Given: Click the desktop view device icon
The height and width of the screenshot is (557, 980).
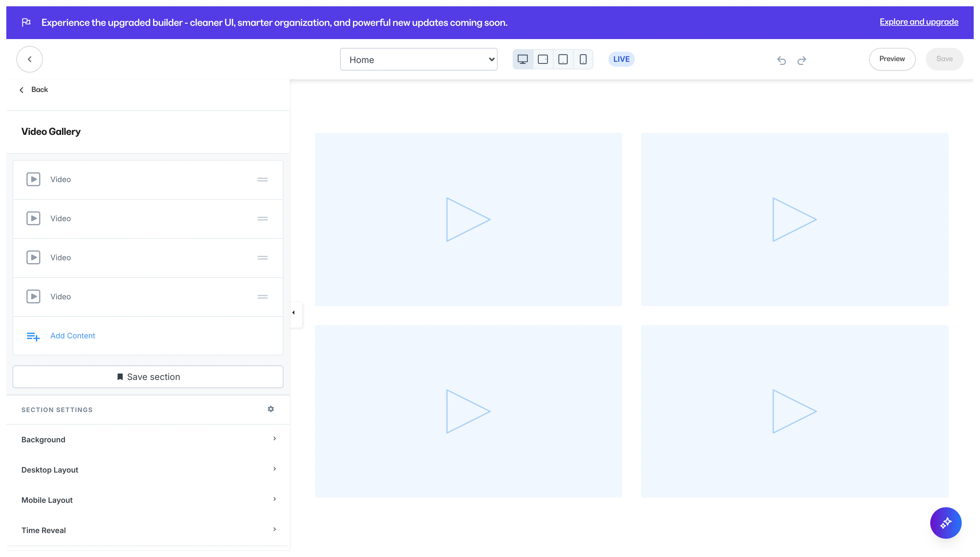Looking at the screenshot, I should pyautogui.click(x=522, y=59).
